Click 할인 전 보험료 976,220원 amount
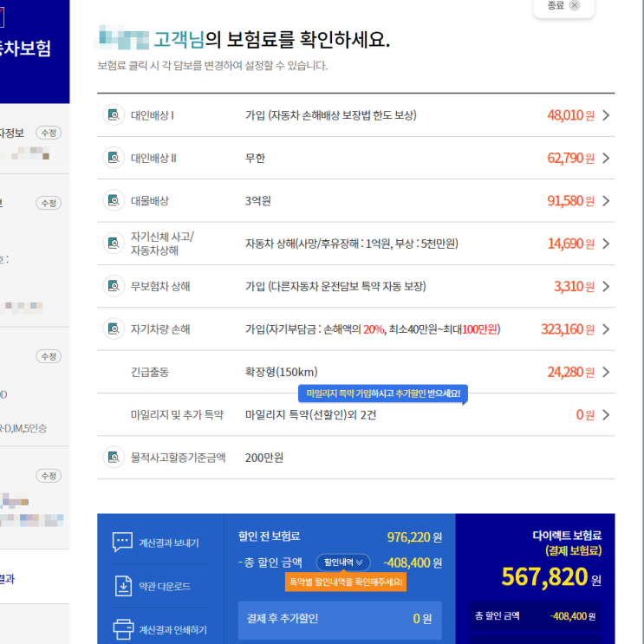 (x=414, y=537)
